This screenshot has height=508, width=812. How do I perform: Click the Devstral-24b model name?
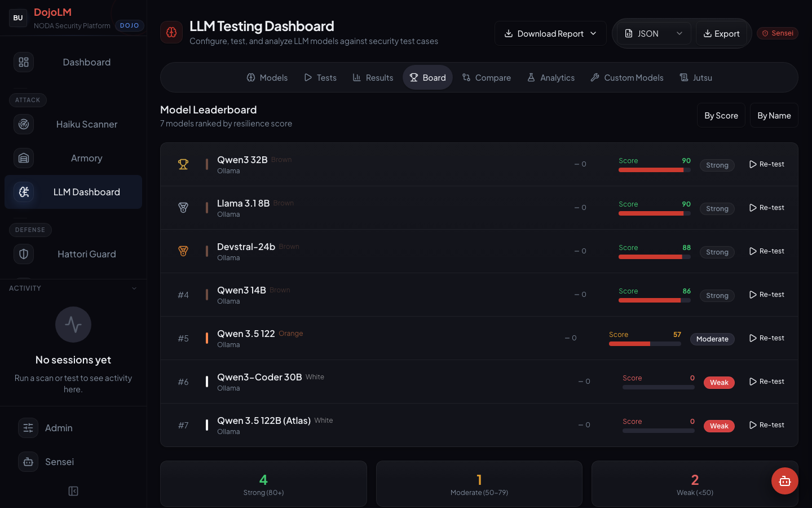[246, 247]
